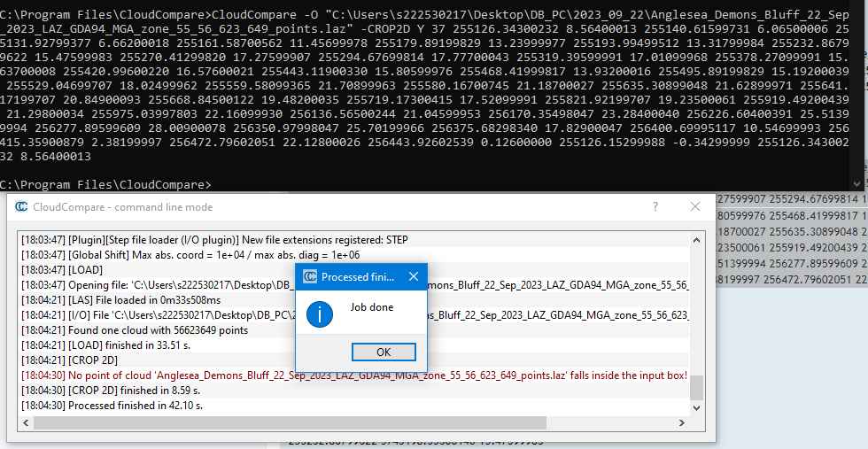This screenshot has height=449, width=868.
Task: Click the log scroll left arrow
Action: point(26,422)
